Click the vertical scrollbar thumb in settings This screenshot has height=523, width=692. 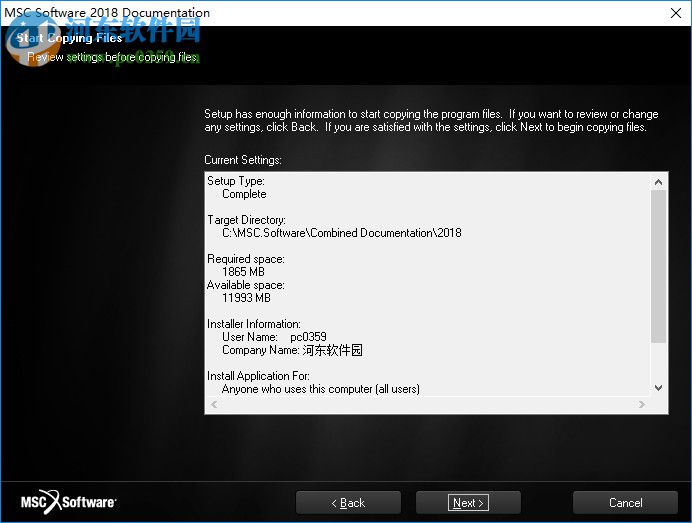pyautogui.click(x=658, y=266)
